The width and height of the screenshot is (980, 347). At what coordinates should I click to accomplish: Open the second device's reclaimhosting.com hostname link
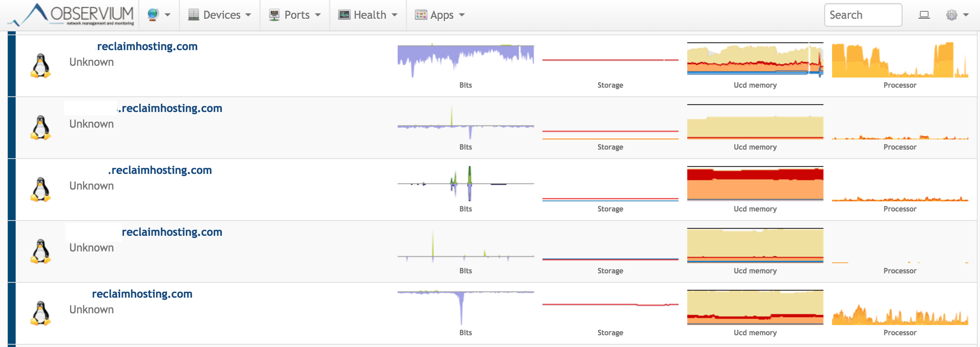[x=170, y=108]
